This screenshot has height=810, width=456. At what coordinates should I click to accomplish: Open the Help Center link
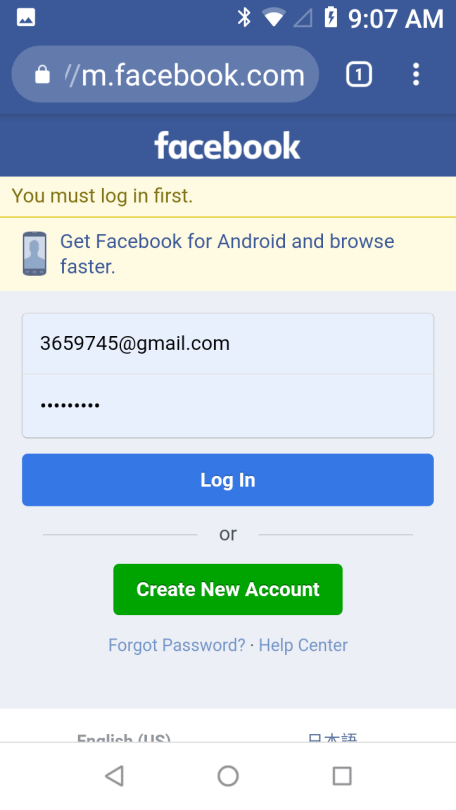tap(303, 645)
